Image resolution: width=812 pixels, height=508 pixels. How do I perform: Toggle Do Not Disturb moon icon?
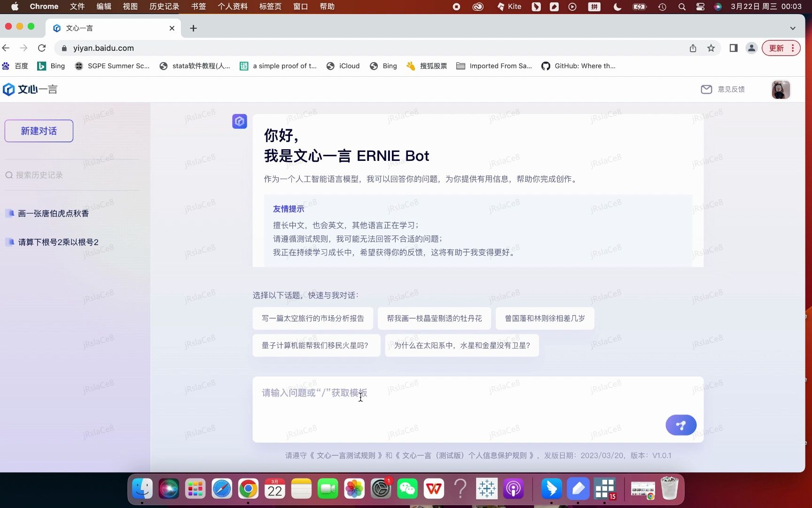point(617,7)
